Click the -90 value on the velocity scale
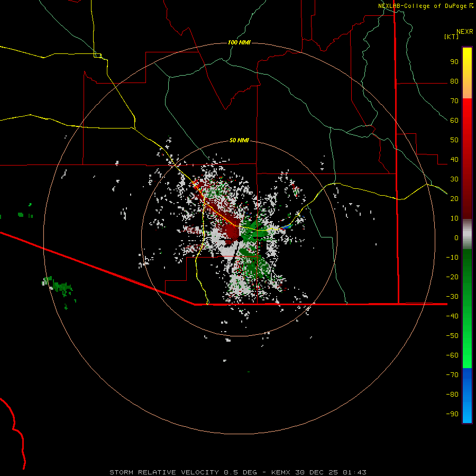Viewport: 476px width, 476px height. click(x=452, y=414)
